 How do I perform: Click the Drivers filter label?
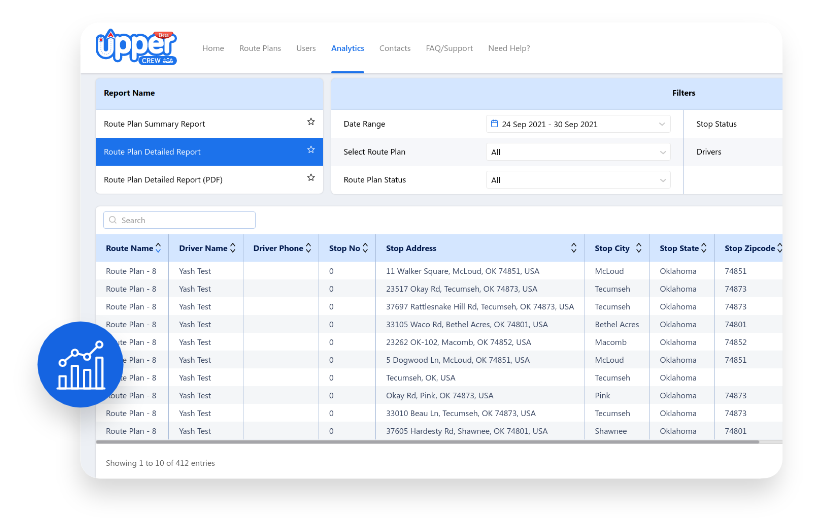pyautogui.click(x=709, y=152)
